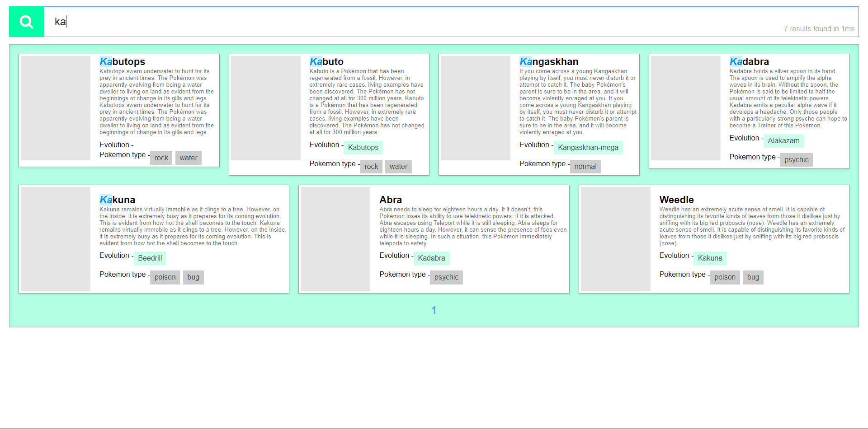This screenshot has width=868, height=429.
Task: Open the Kabuto card title
Action: click(x=326, y=61)
